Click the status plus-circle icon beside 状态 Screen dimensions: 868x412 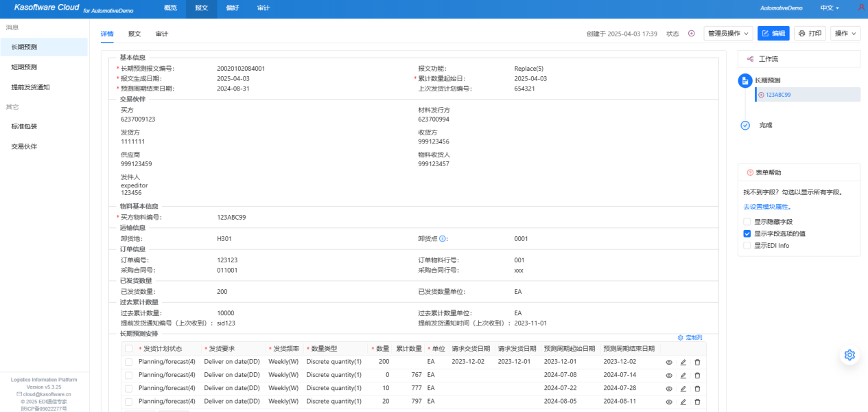(691, 34)
